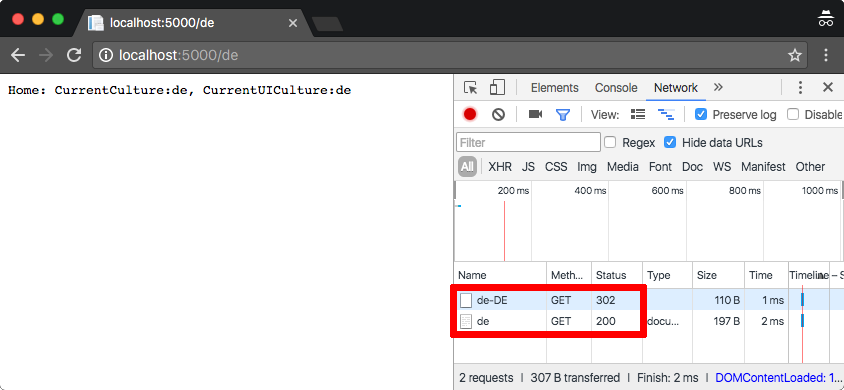Sort requests by the Type column
Viewport: 844px width, 390px height.
pos(667,275)
